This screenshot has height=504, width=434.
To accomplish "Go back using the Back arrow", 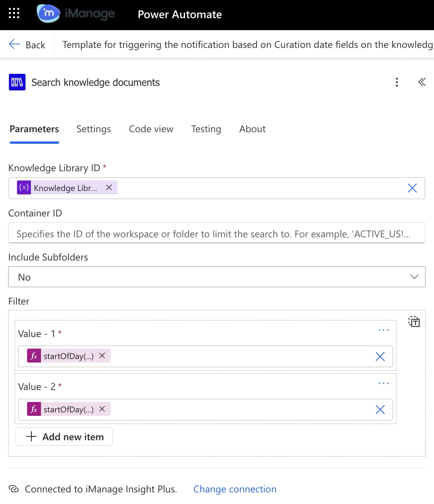I will tap(27, 45).
